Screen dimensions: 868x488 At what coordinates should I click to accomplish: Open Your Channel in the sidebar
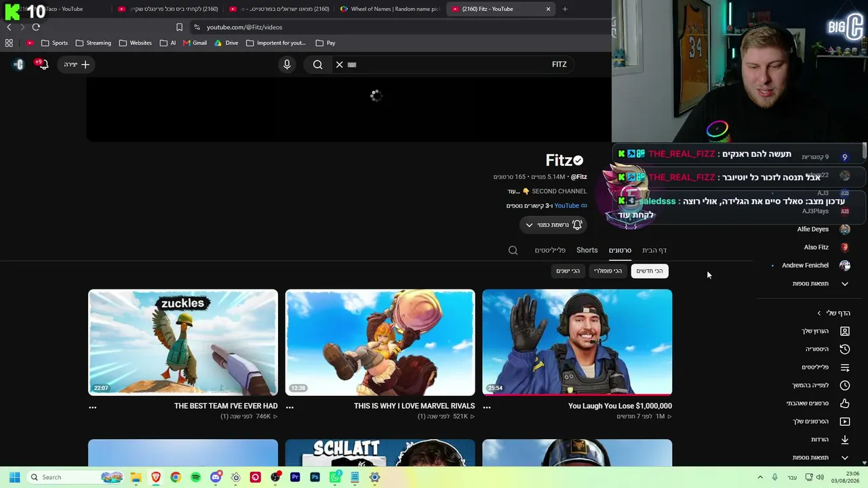(825, 331)
